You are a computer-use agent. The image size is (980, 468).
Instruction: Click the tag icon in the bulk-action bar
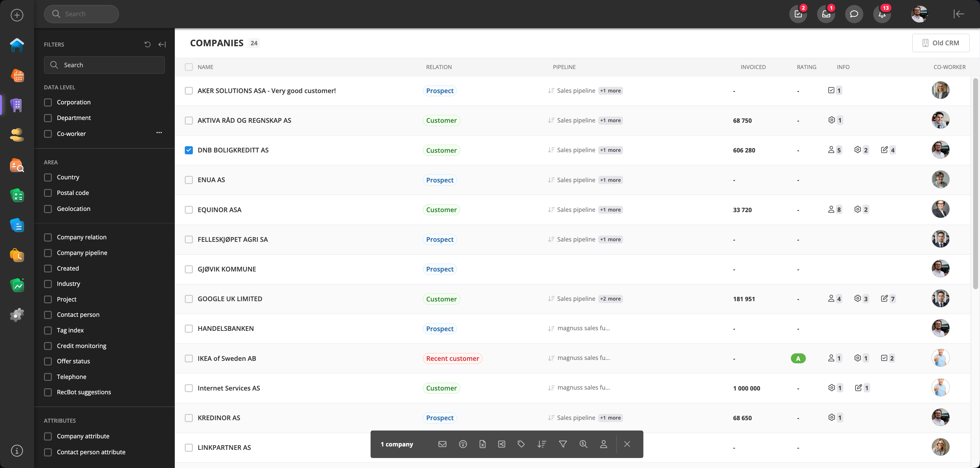(x=521, y=444)
